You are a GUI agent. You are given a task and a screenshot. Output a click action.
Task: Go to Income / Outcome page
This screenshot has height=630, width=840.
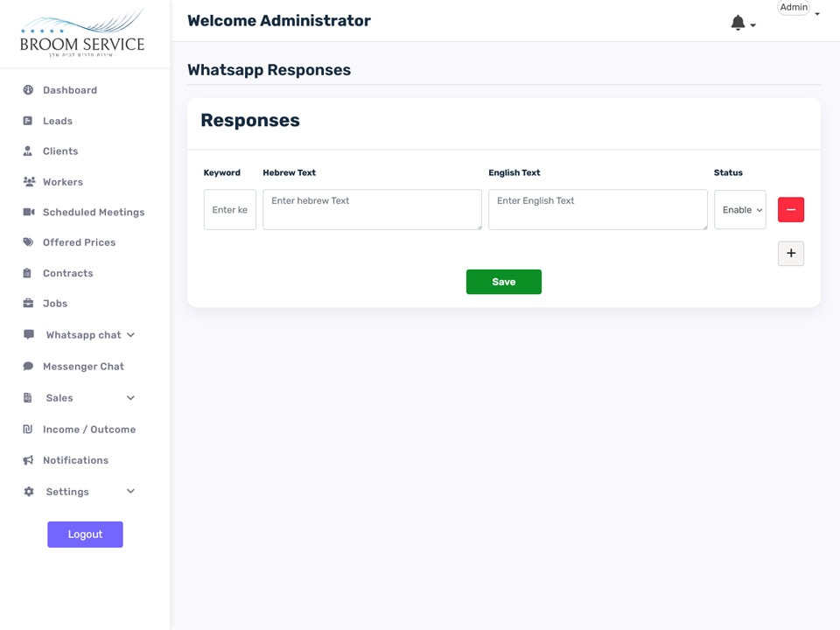pos(89,430)
